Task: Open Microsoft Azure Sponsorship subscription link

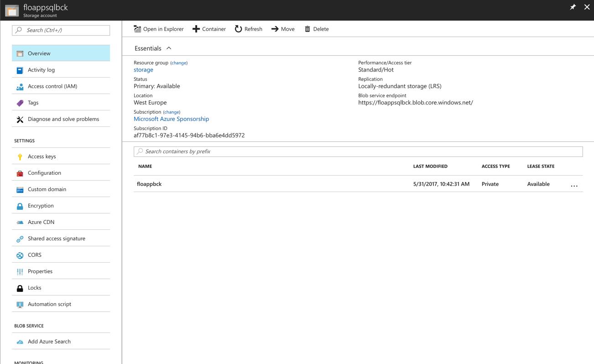Action: pos(171,119)
